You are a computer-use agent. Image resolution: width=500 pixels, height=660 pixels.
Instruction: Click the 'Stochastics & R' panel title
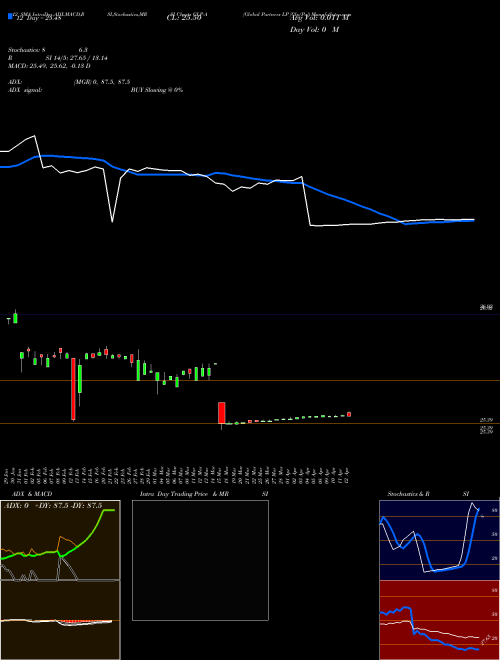(408, 494)
